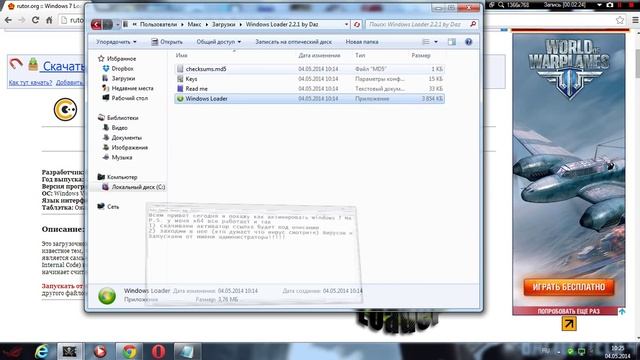The image size is (640, 360).
Task: Select Библиотеки in the navigation pane
Action: click(x=118, y=118)
